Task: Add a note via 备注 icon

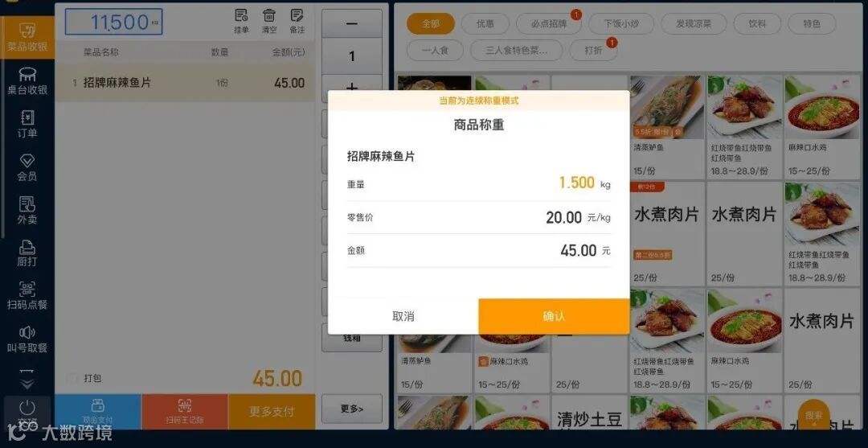Action: [297, 21]
